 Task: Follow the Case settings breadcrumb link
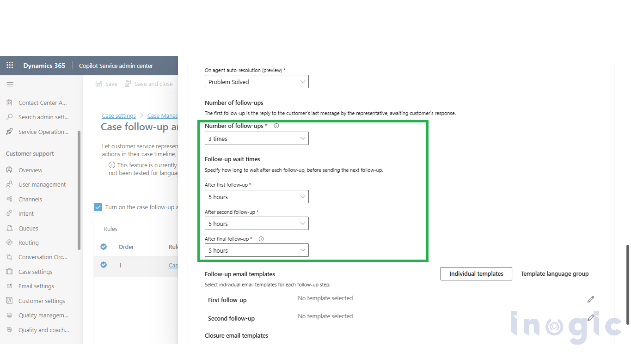pyautogui.click(x=119, y=116)
